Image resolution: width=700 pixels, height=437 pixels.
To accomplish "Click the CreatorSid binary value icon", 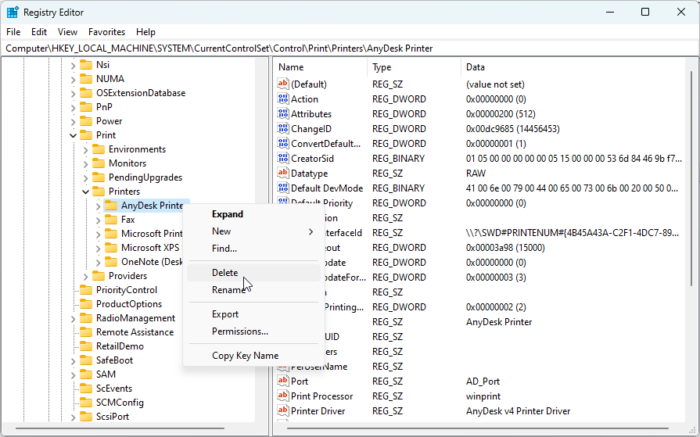I will [283, 159].
